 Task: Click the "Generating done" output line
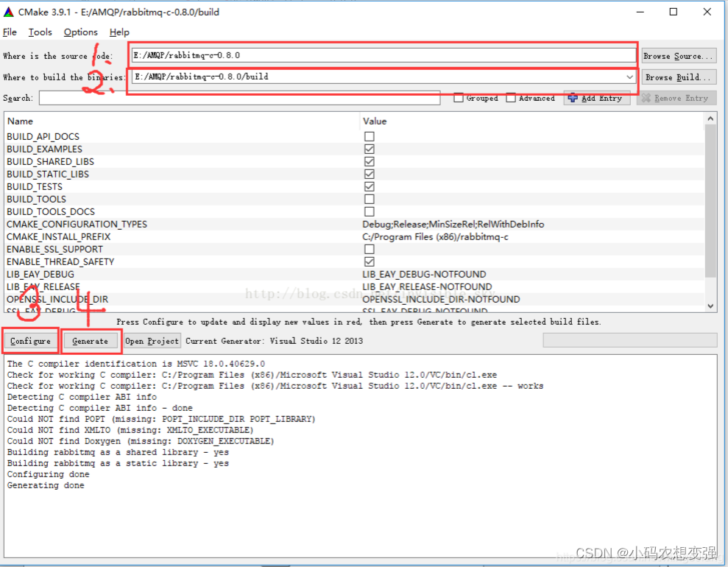[46, 485]
